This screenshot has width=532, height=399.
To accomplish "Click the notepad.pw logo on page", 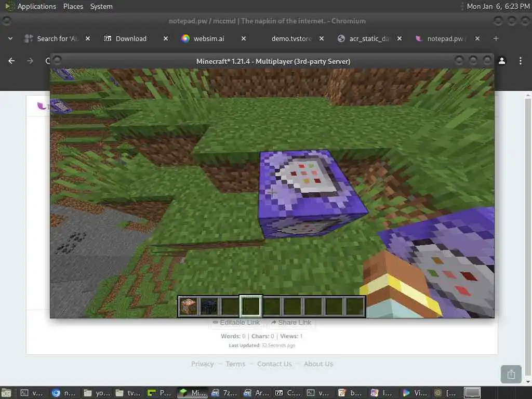I will pyautogui.click(x=42, y=106).
